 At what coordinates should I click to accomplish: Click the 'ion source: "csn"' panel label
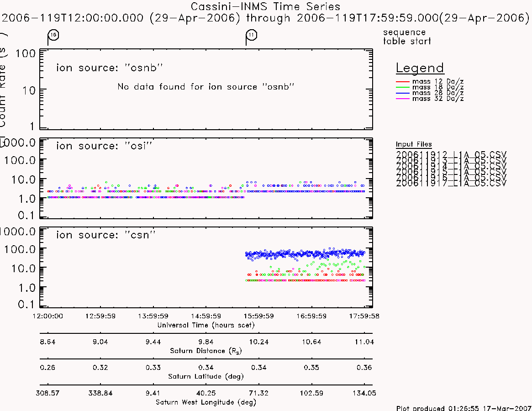coord(105,235)
